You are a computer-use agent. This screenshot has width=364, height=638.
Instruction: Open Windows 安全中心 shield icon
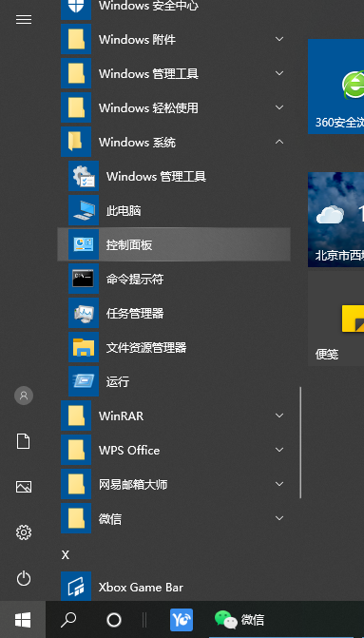point(76,9)
